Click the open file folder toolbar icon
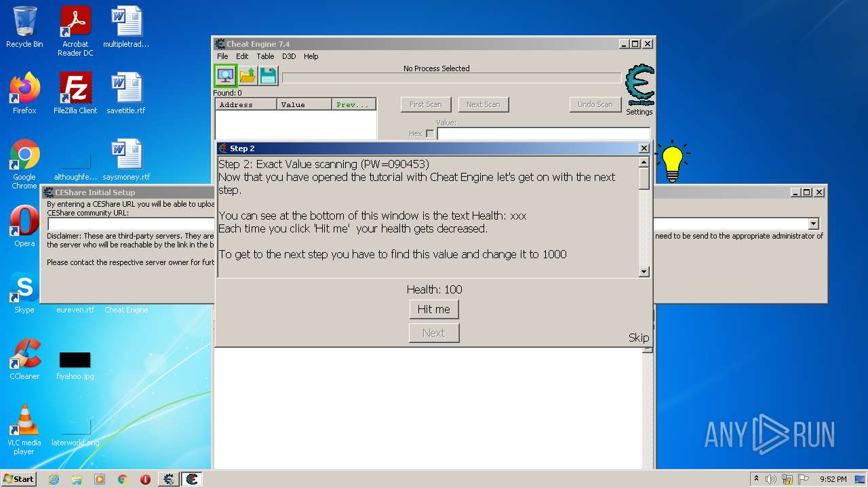Viewport: 868px width, 488px height. pos(248,75)
